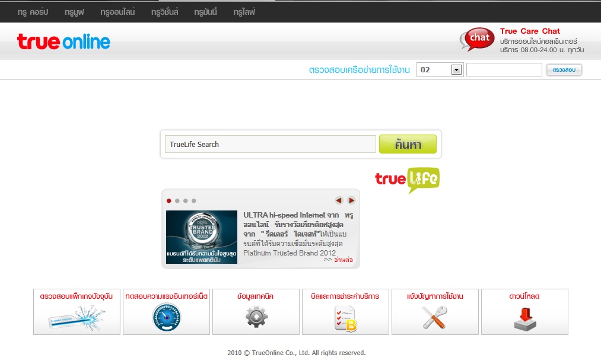Open the ข้อมูลเทคนิค gear icon

tap(256, 317)
